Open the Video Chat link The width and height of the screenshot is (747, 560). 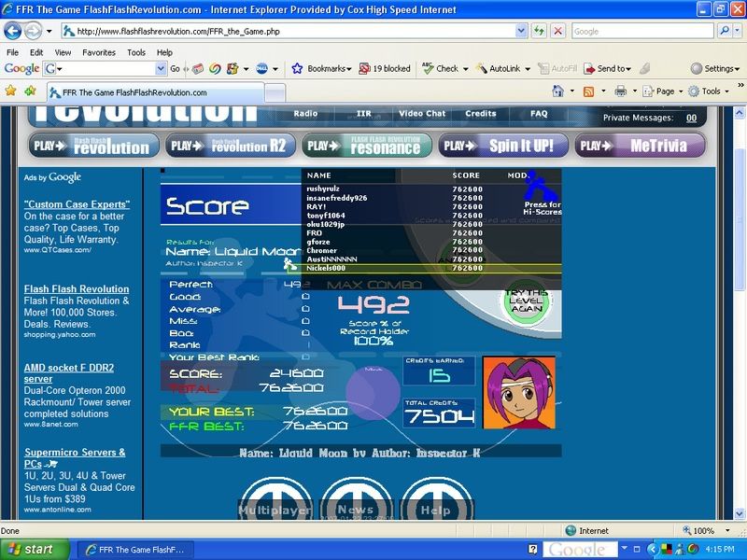coord(422,114)
